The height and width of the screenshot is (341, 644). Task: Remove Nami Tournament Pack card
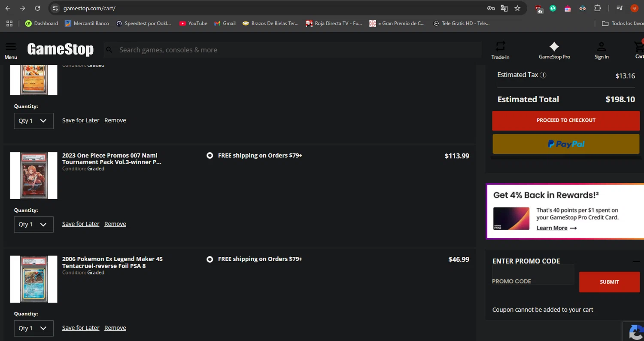(x=115, y=224)
